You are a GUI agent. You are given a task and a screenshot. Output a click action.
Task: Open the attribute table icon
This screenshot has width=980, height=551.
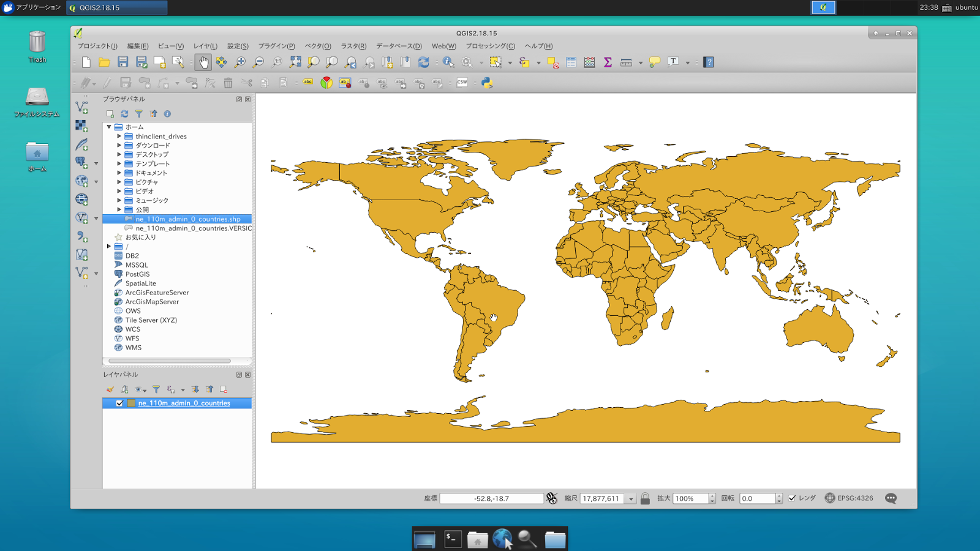pos(571,62)
